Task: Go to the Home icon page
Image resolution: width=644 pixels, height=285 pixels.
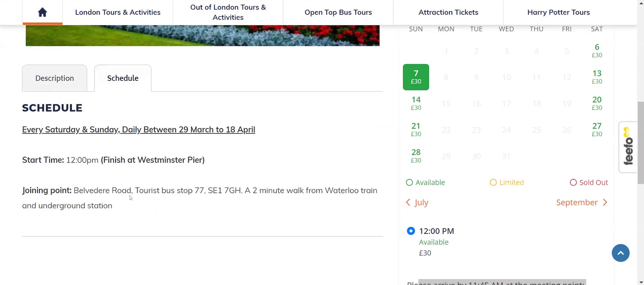Action: tap(42, 12)
